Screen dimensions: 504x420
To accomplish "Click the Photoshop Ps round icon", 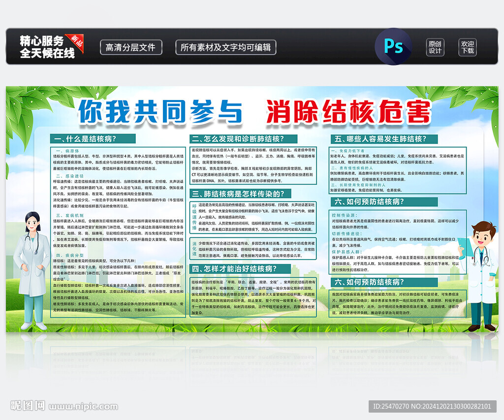I will click(393, 47).
